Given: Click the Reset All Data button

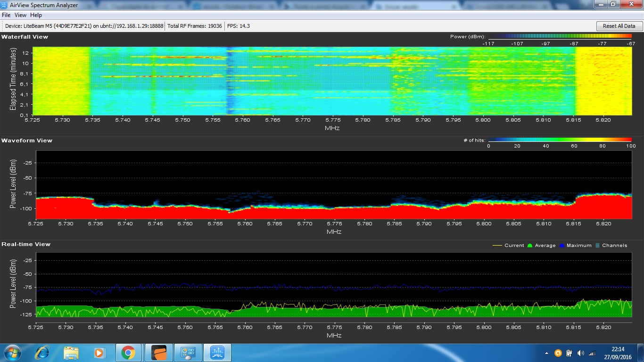Looking at the screenshot, I should (619, 26).
